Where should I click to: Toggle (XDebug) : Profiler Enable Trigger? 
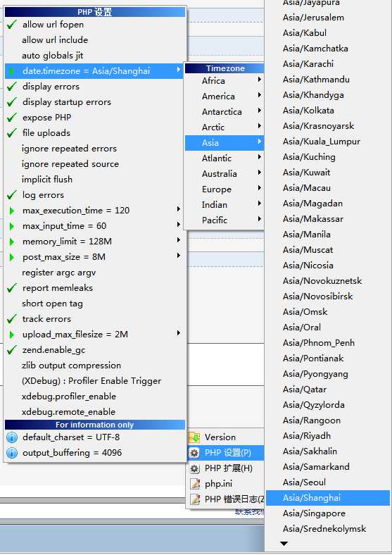[x=95, y=381]
